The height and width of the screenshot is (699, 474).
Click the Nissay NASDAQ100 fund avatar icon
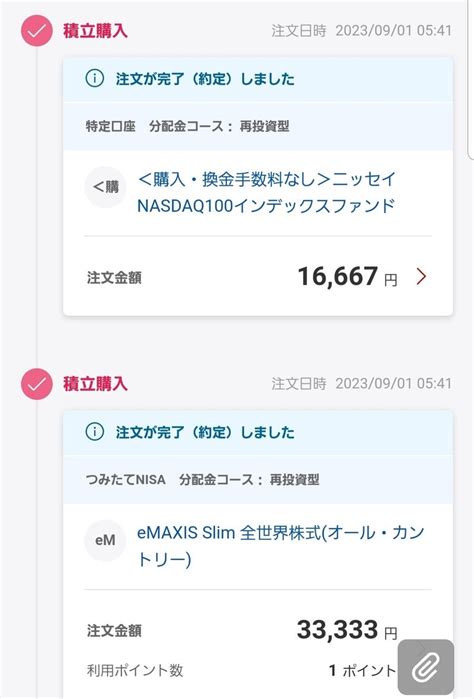tap(105, 187)
